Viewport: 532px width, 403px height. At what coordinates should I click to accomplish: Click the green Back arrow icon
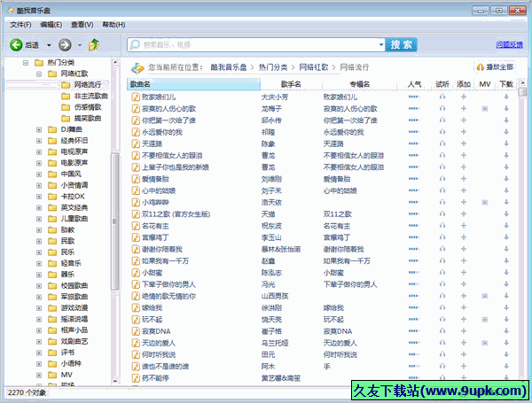[16, 45]
